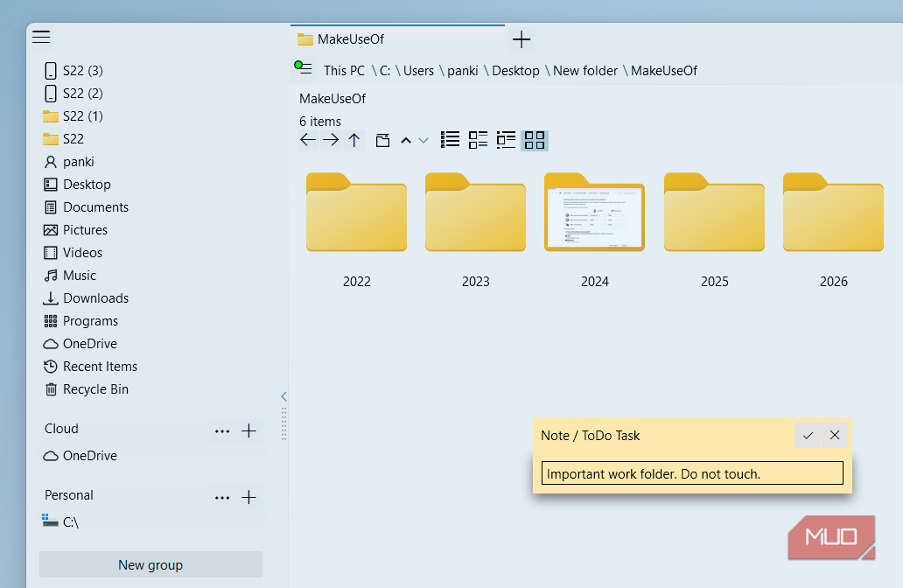Open Pictures from the sidebar

(x=75, y=230)
